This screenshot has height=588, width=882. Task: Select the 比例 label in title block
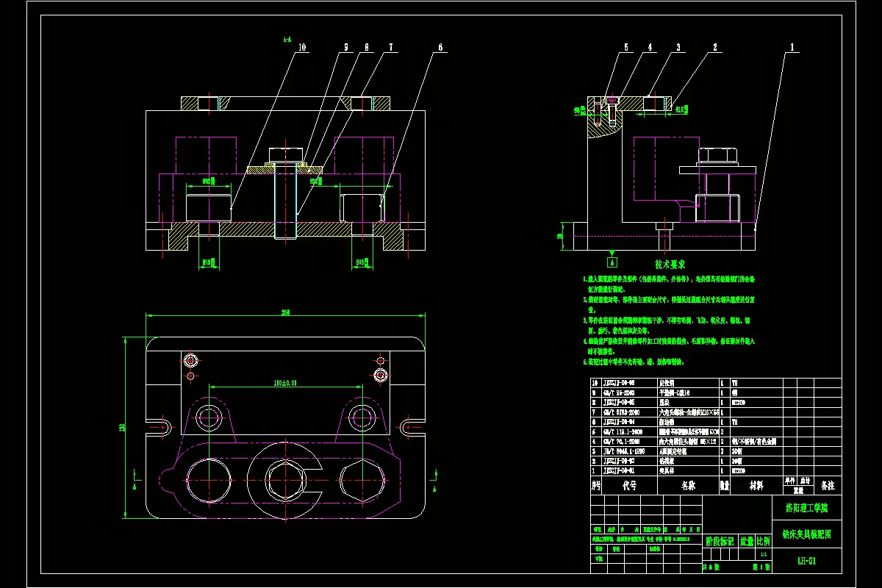763,542
